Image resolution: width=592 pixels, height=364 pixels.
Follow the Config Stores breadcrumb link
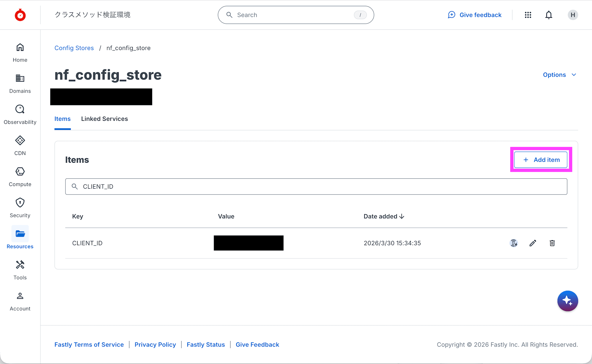pyautogui.click(x=74, y=48)
